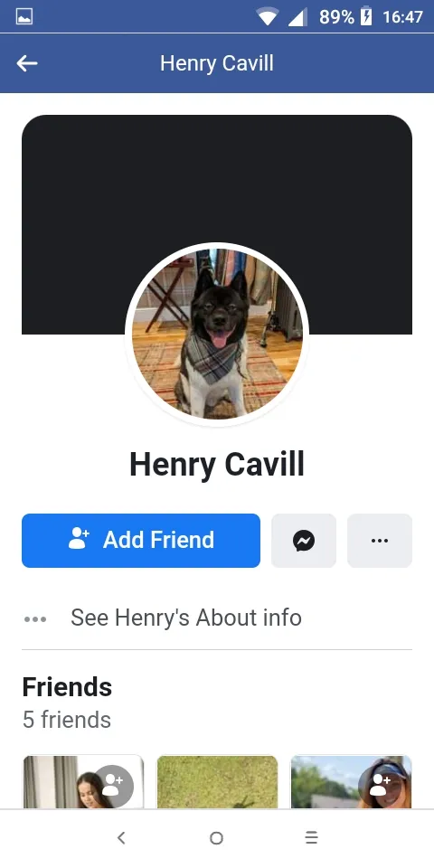
Task: Tap the ellipsis icon beside About info
Action: [x=35, y=618]
